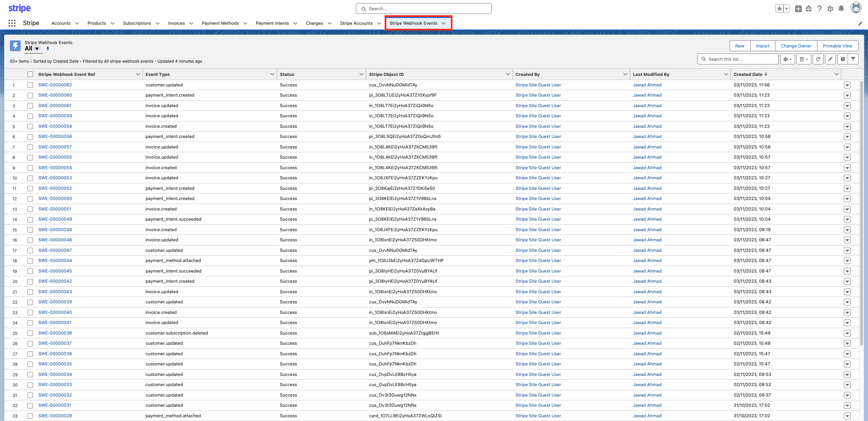Open the App Launcher grid icon

pos(12,23)
